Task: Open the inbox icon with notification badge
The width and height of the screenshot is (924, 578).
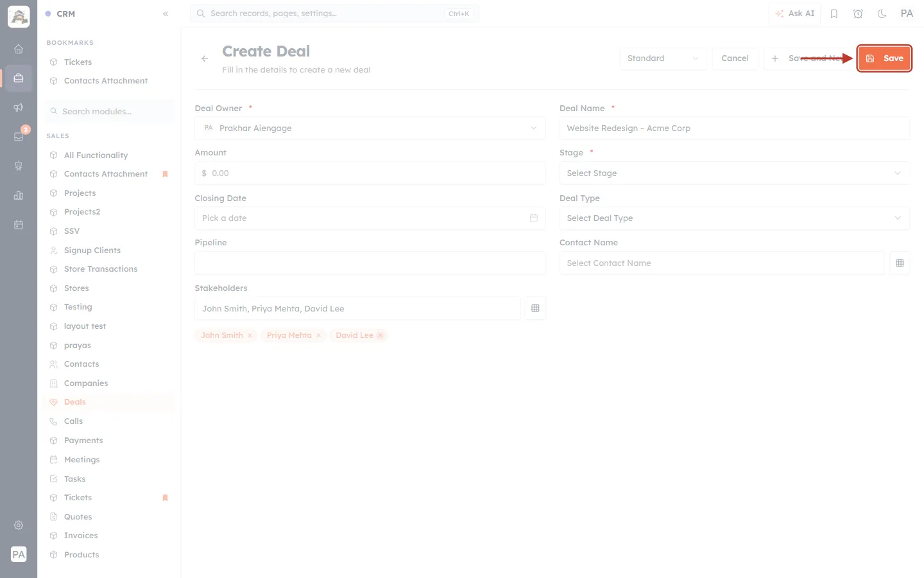Action: click(x=19, y=136)
